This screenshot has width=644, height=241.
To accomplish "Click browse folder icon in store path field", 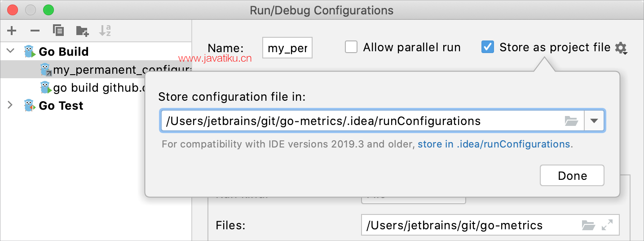I will pyautogui.click(x=571, y=121).
